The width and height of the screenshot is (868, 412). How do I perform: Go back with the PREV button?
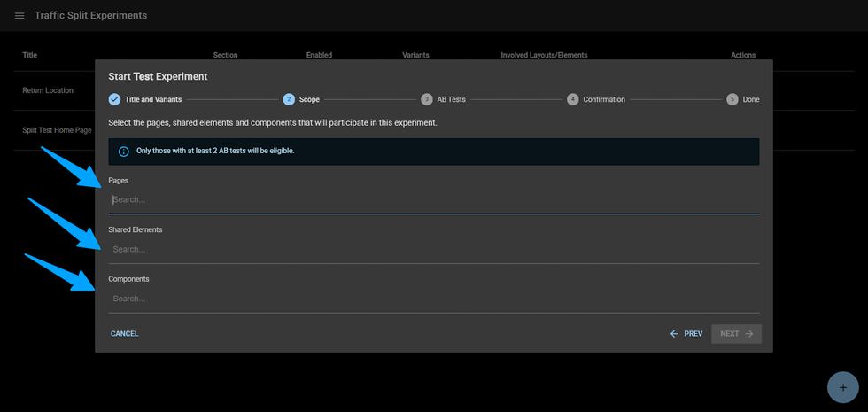point(686,334)
